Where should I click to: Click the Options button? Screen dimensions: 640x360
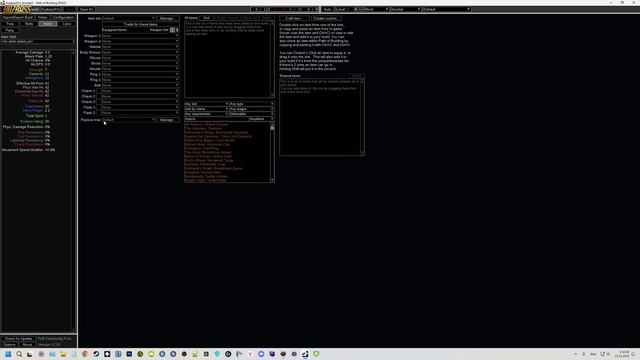click(9, 344)
